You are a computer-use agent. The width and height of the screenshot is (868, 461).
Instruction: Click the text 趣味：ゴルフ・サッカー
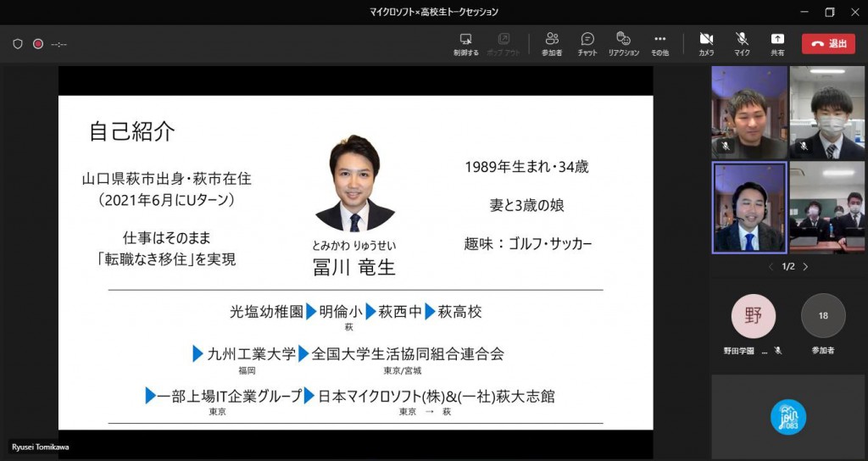(x=527, y=244)
